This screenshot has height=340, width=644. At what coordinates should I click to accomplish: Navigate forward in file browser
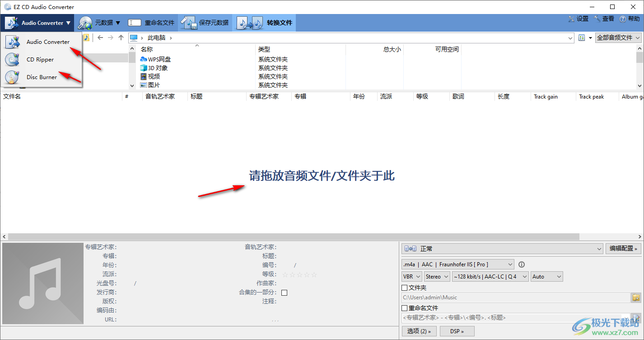(x=111, y=38)
